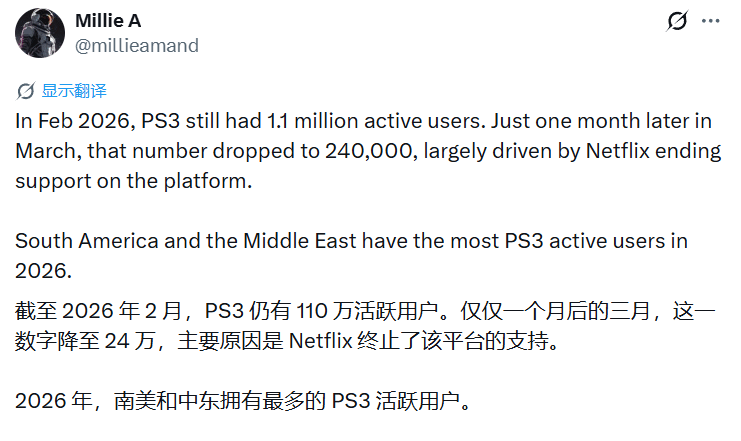Click the 显示翻译 link
This screenshot has width=741, height=441.
(74, 91)
